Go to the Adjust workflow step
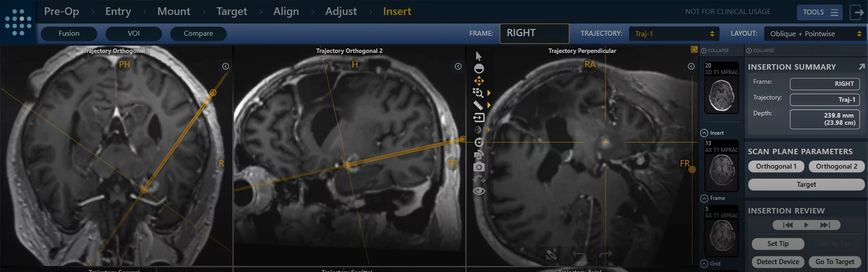The height and width of the screenshot is (272, 868). [x=341, y=11]
